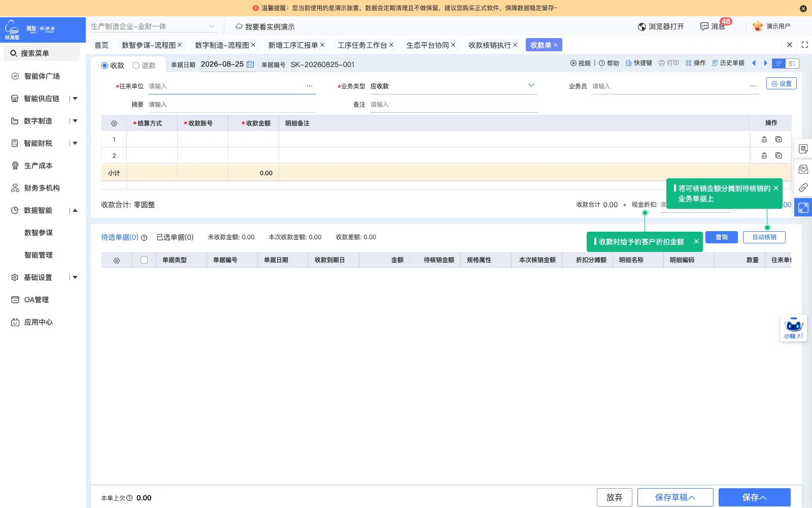Open 帮助 help in the toolbar
The width and height of the screenshot is (812, 508).
609,63
